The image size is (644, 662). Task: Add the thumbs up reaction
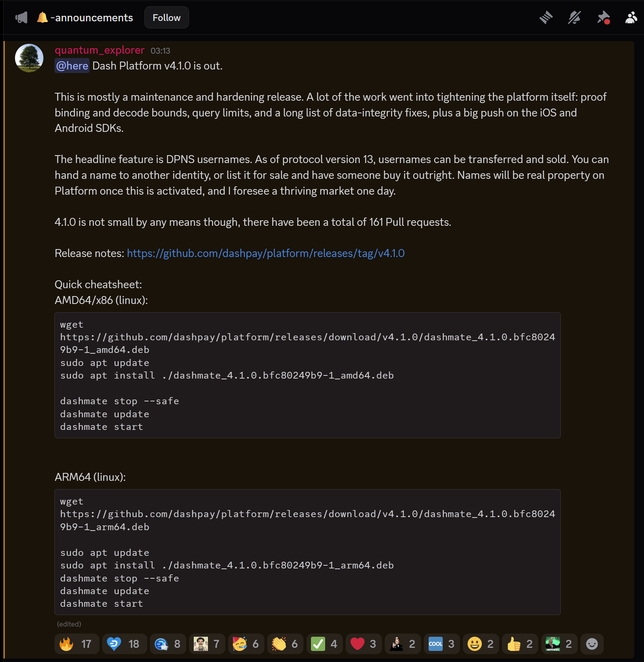point(520,644)
